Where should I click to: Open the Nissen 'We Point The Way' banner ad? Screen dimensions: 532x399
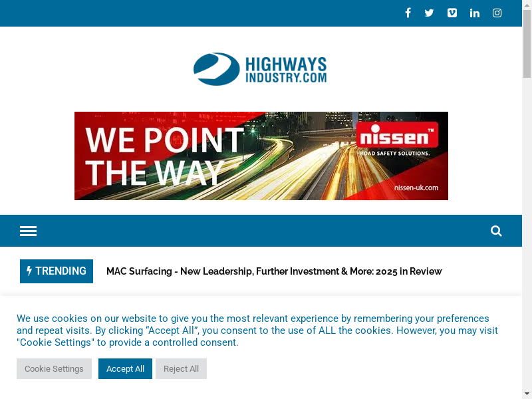coord(261,156)
